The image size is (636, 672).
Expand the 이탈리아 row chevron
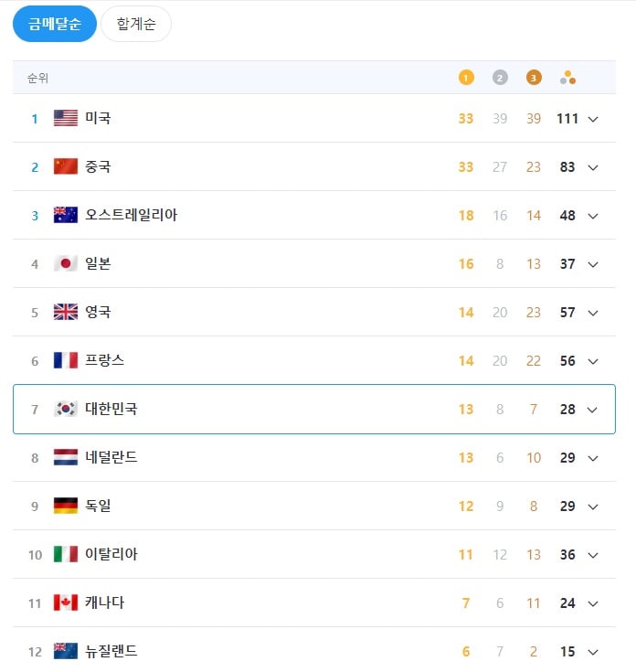click(593, 555)
